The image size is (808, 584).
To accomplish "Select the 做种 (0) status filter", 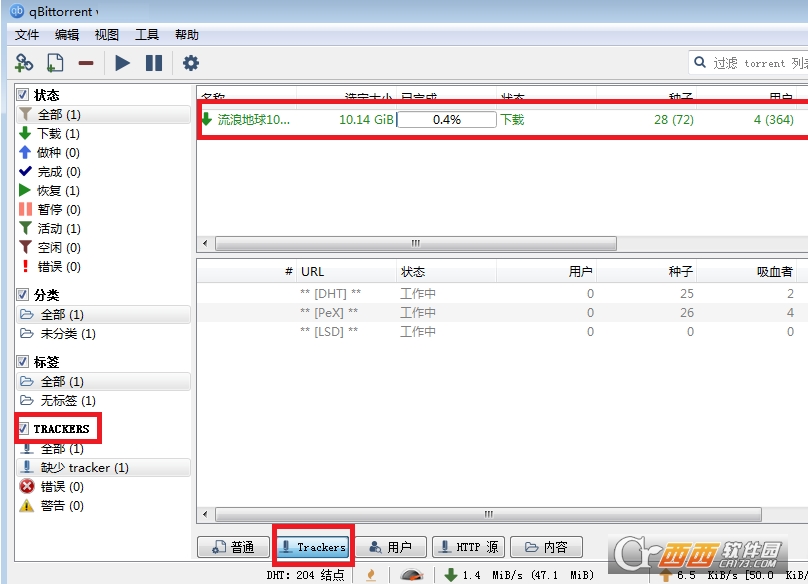I will coord(104,153).
